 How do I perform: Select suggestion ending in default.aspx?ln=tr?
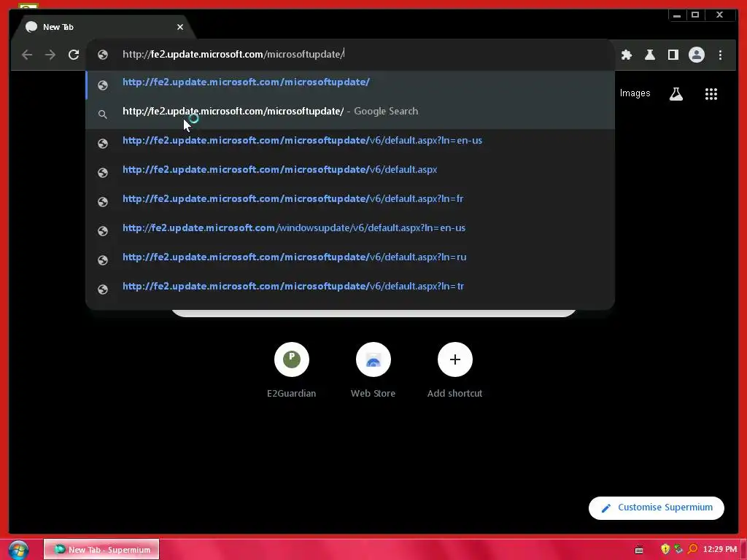(x=350, y=288)
